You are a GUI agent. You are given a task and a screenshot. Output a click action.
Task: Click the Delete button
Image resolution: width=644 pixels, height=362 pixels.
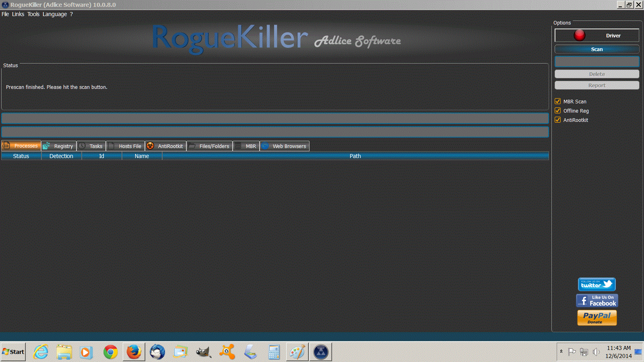(597, 74)
